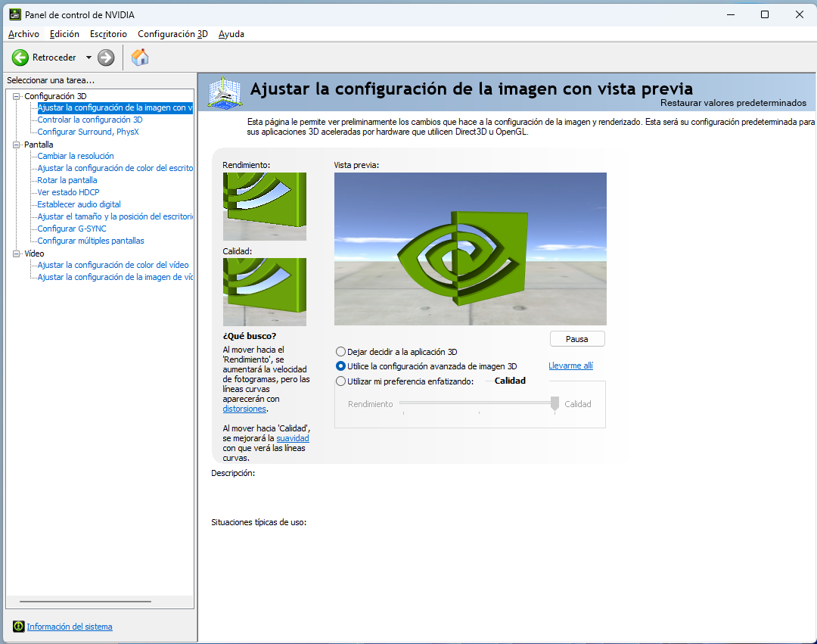
Task: Select highlighted 'Ajustar la configuración de la imagen con vista previa' item
Action: tap(115, 108)
